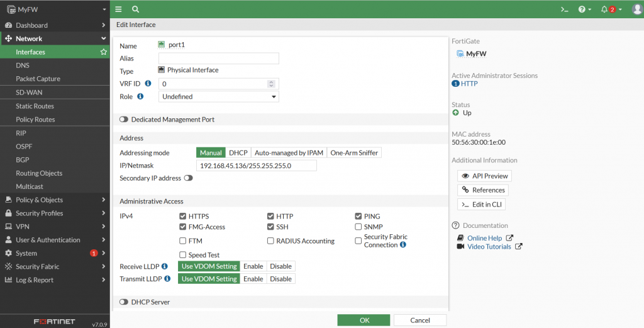Click the Fortinet logo

(55, 322)
